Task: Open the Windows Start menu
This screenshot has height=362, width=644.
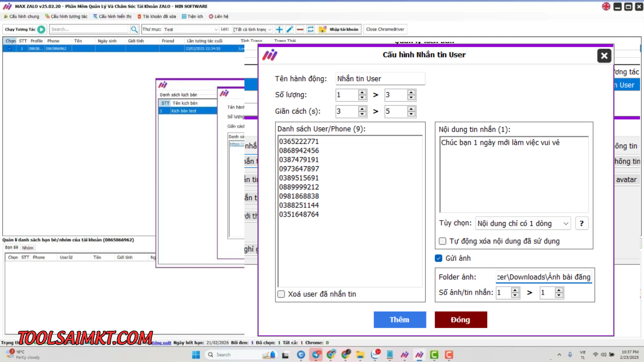Action: (196, 355)
